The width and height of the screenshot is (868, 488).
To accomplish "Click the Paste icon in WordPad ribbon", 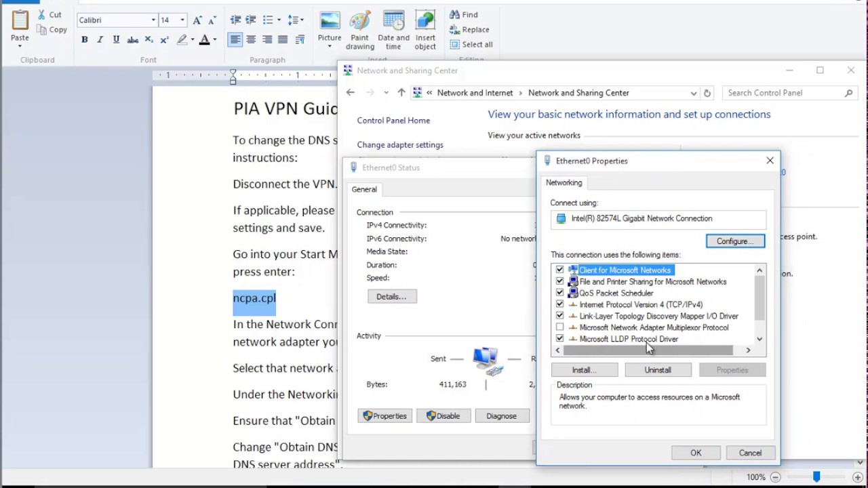I will [x=20, y=21].
